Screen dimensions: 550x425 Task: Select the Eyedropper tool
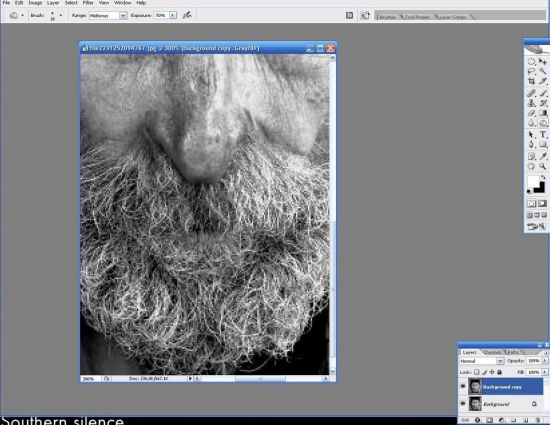[x=543, y=156]
